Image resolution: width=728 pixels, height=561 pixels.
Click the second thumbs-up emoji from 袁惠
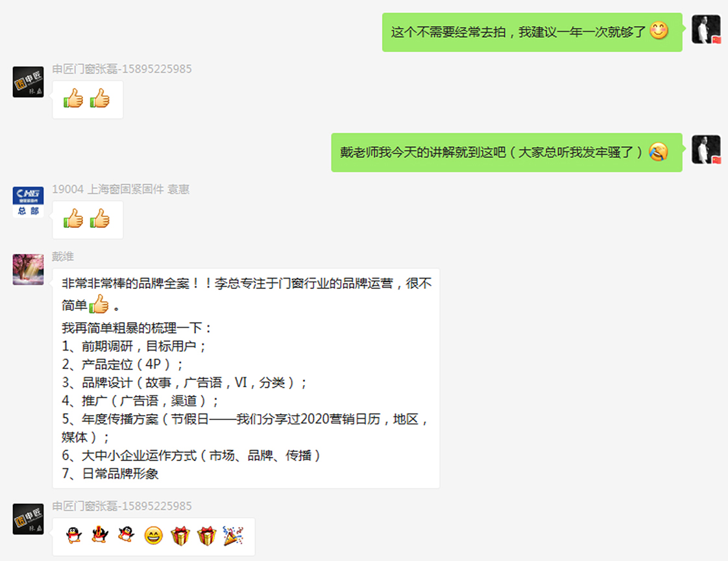[x=100, y=218]
